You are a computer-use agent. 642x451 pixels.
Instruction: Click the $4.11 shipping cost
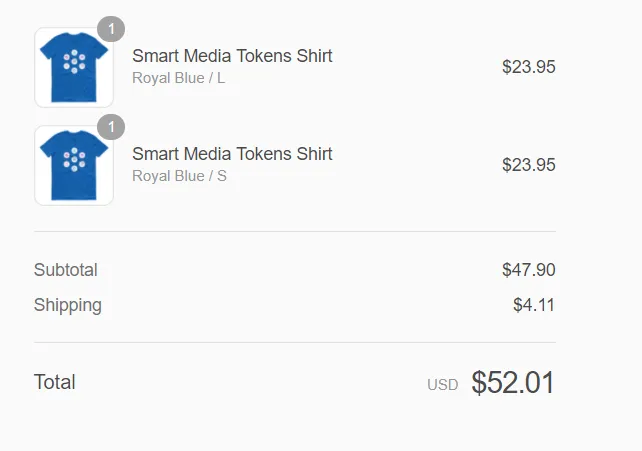point(534,305)
